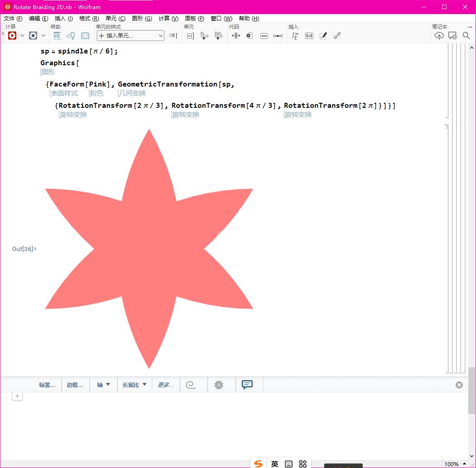Click the 更多... link

(165, 385)
